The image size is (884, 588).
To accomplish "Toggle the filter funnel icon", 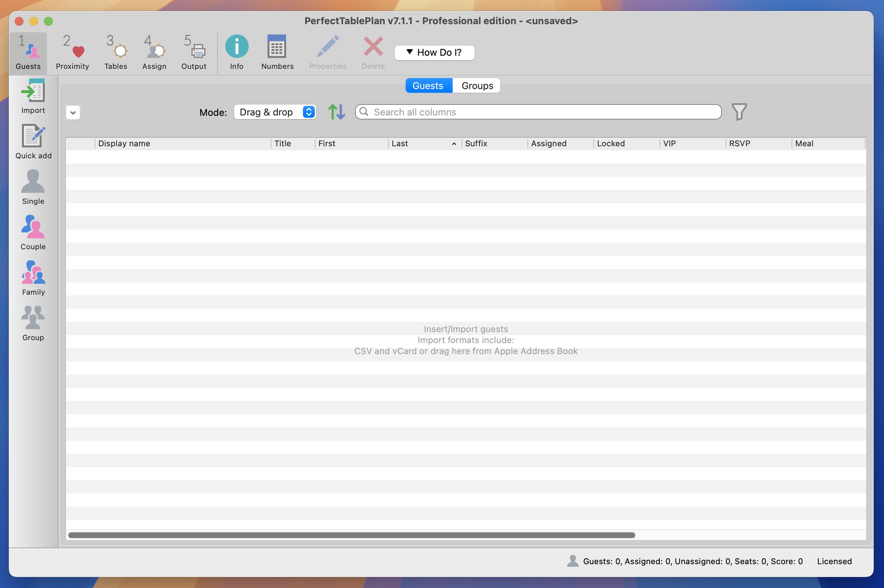I will coord(739,112).
